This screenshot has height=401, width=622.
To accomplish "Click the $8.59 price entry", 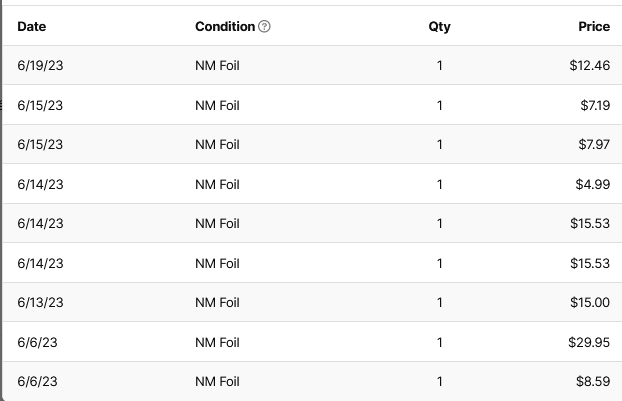I will click(593, 381).
